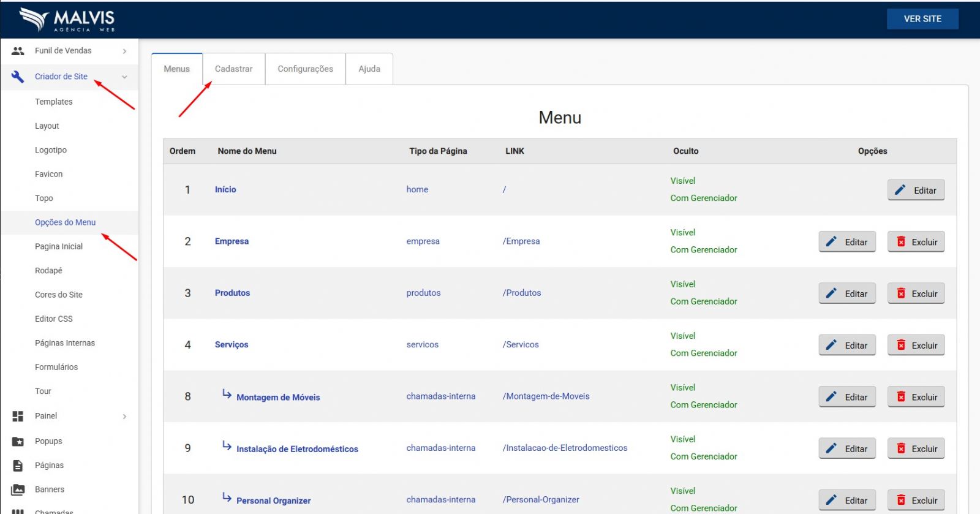Viewport: 980px width, 514px height.
Task: Switch to the Cadastrar tab
Action: coord(233,69)
